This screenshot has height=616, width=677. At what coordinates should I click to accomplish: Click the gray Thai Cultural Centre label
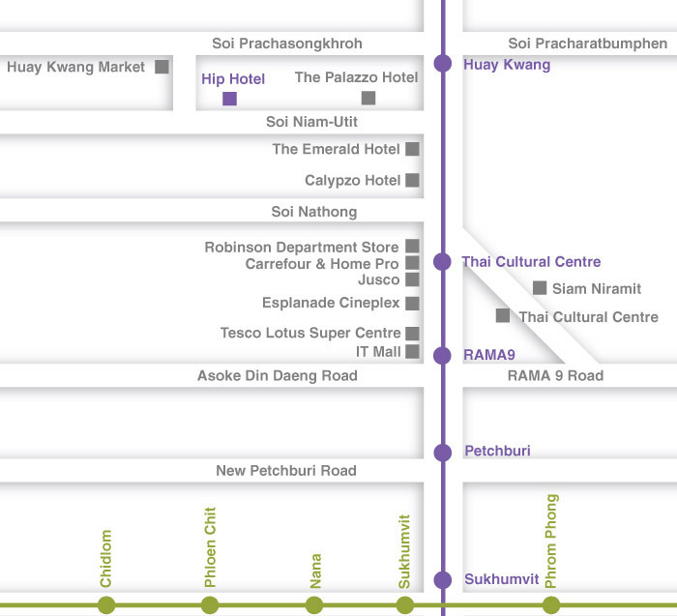tap(588, 317)
